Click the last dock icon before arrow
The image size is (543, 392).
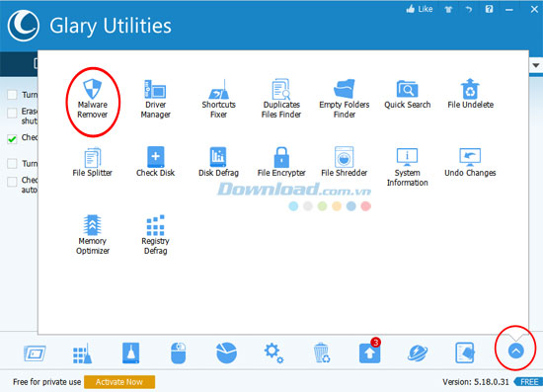465,353
